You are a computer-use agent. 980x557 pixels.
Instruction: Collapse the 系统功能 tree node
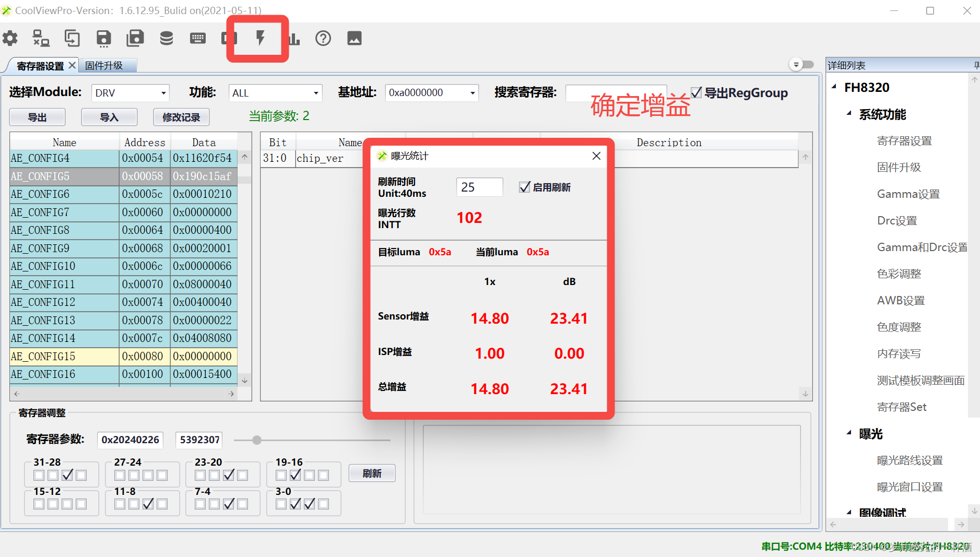[x=849, y=113]
